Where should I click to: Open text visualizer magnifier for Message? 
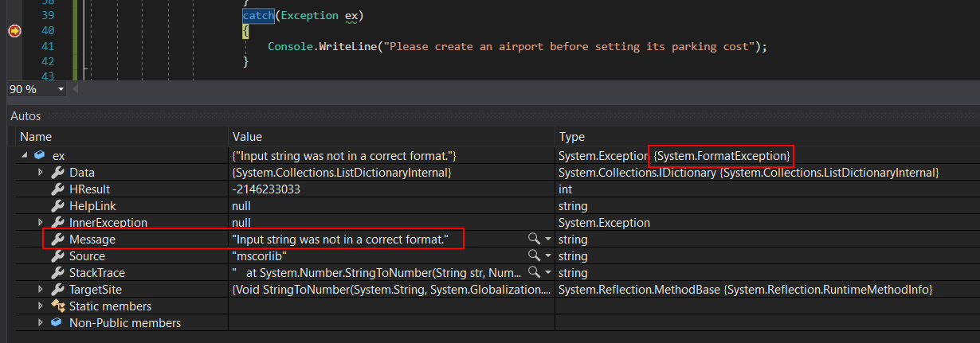[533, 240]
